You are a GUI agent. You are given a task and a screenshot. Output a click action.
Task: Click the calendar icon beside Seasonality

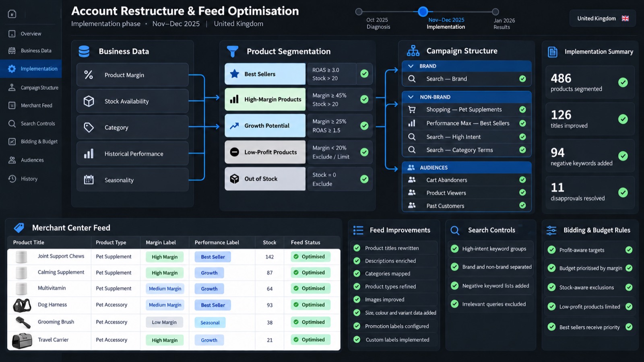point(89,180)
